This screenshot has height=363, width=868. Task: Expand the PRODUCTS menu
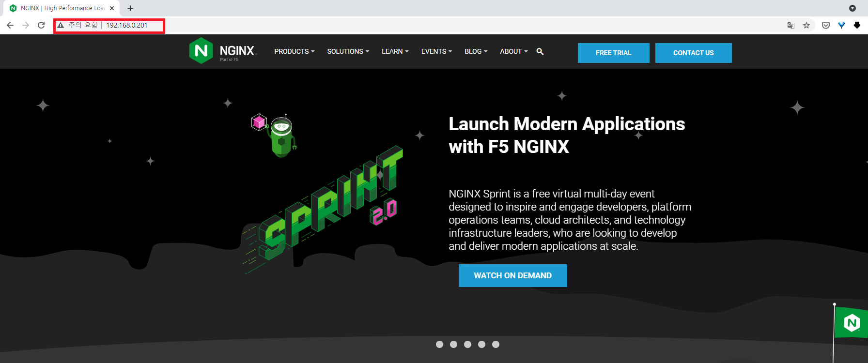(x=294, y=51)
